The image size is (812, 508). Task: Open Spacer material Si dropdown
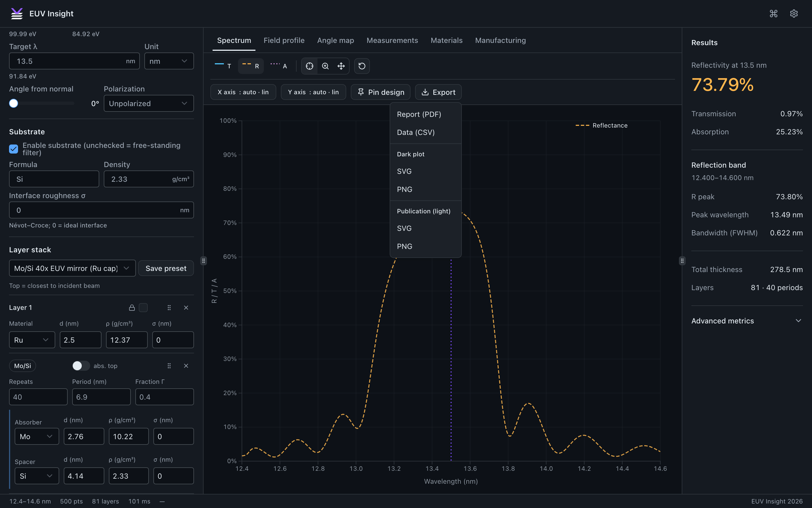point(37,476)
